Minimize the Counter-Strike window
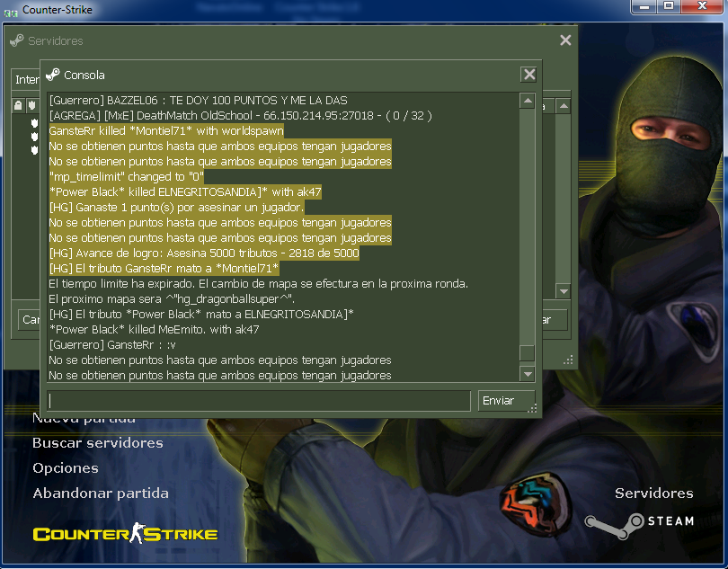 (644, 6)
